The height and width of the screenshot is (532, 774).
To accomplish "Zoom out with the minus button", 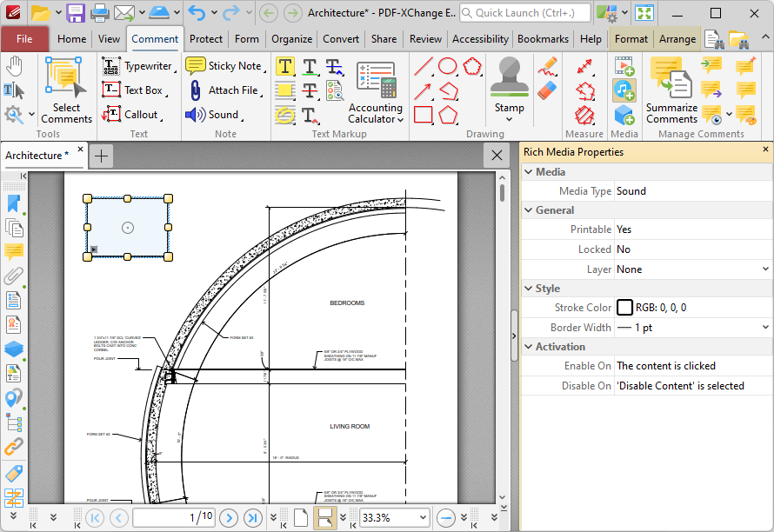I will pyautogui.click(x=446, y=518).
